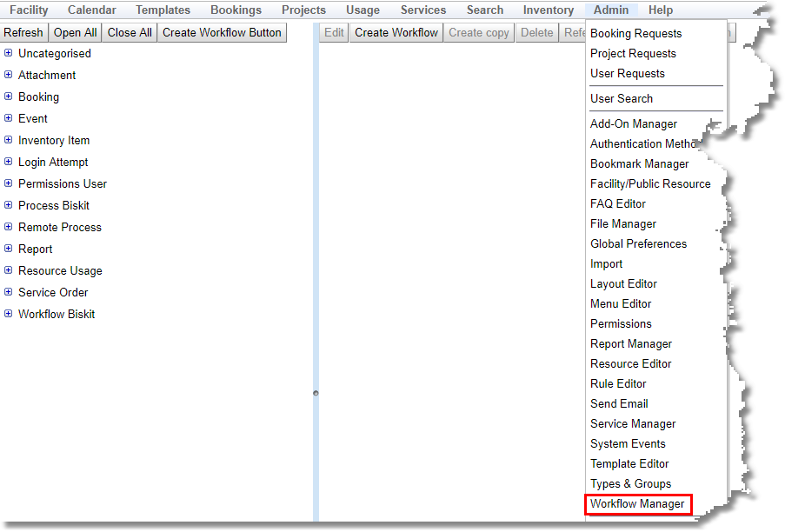Open Rule Editor from Admin menu
785x532 pixels.
618,384
